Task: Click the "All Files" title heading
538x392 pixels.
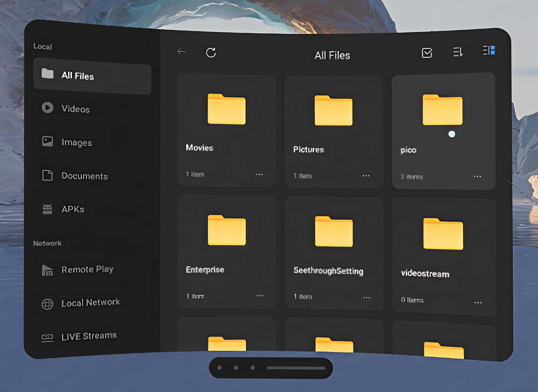Action: [x=332, y=56]
